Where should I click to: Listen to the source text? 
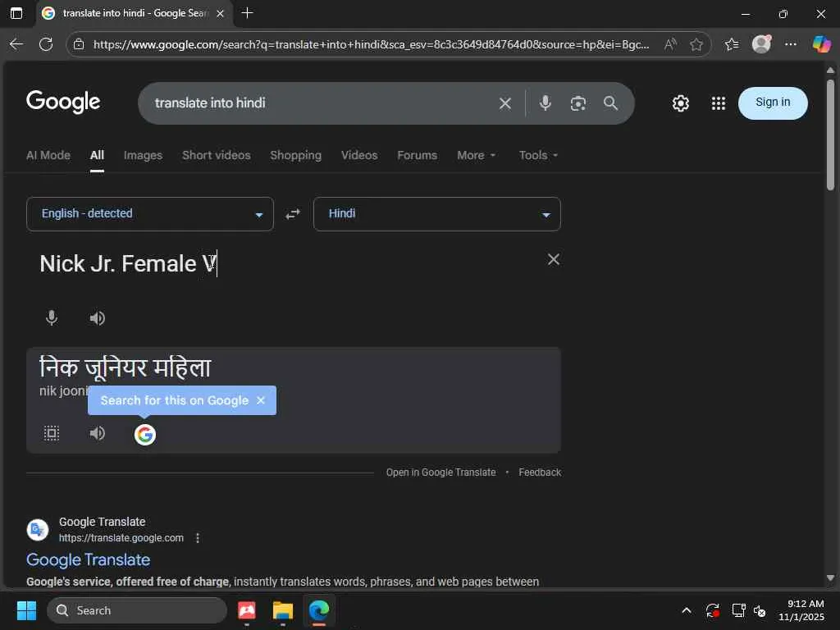[97, 318]
